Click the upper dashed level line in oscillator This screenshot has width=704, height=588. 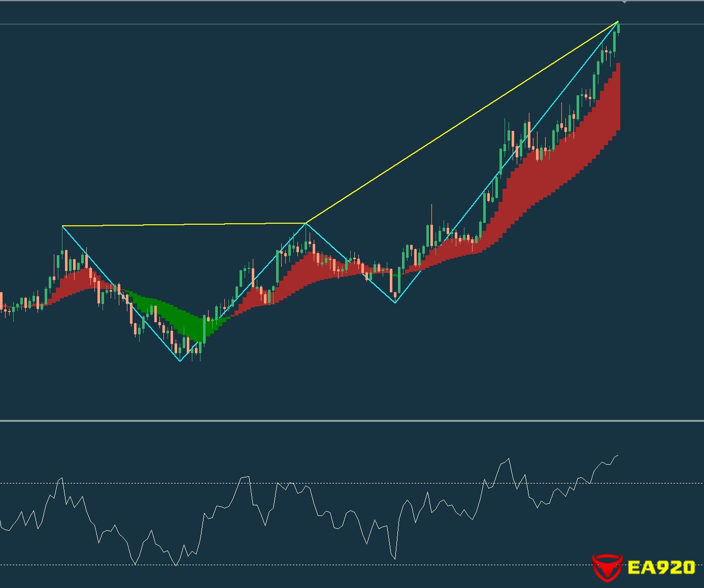[355, 483]
